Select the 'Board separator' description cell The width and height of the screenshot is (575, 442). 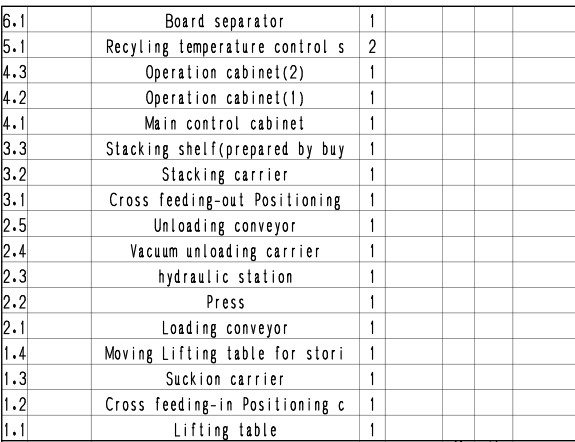coord(225,21)
